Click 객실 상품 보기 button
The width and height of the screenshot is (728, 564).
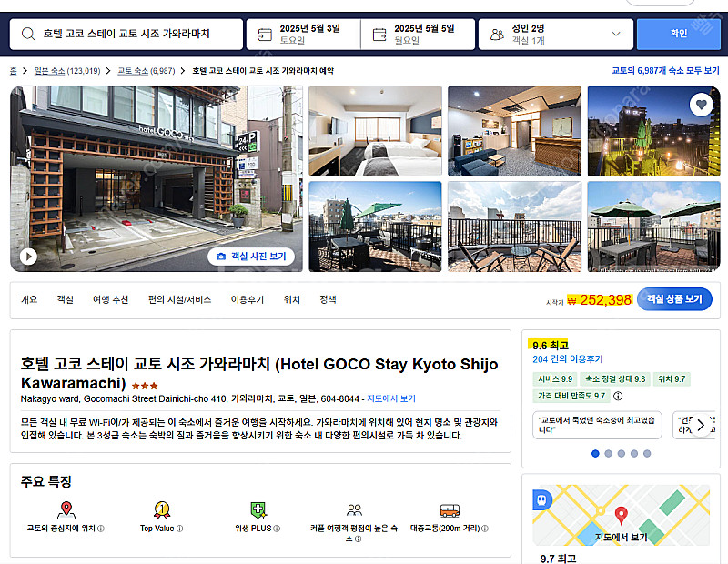click(x=674, y=299)
